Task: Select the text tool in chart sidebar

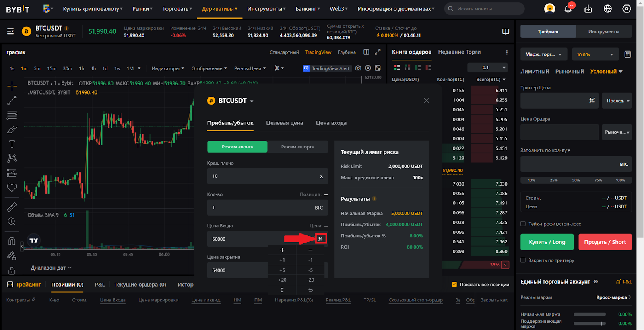Action: click(x=12, y=144)
